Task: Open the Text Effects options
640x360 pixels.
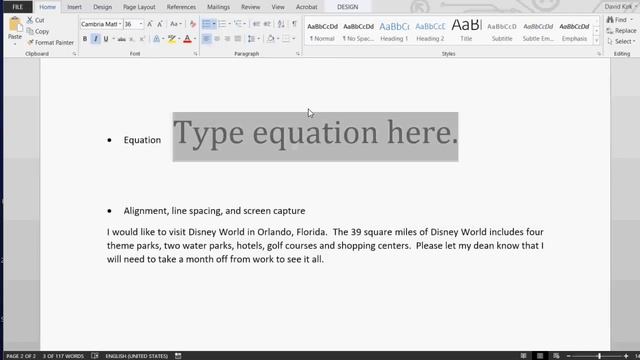Action: tap(156, 39)
